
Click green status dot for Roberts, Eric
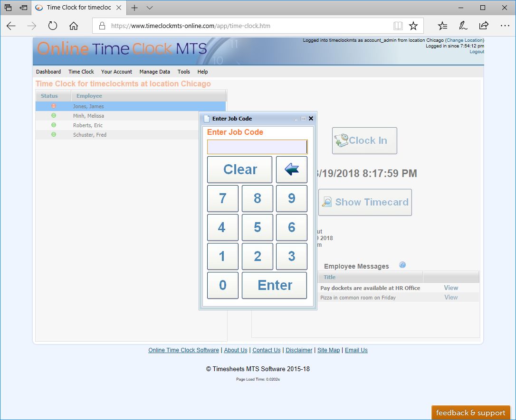click(54, 125)
